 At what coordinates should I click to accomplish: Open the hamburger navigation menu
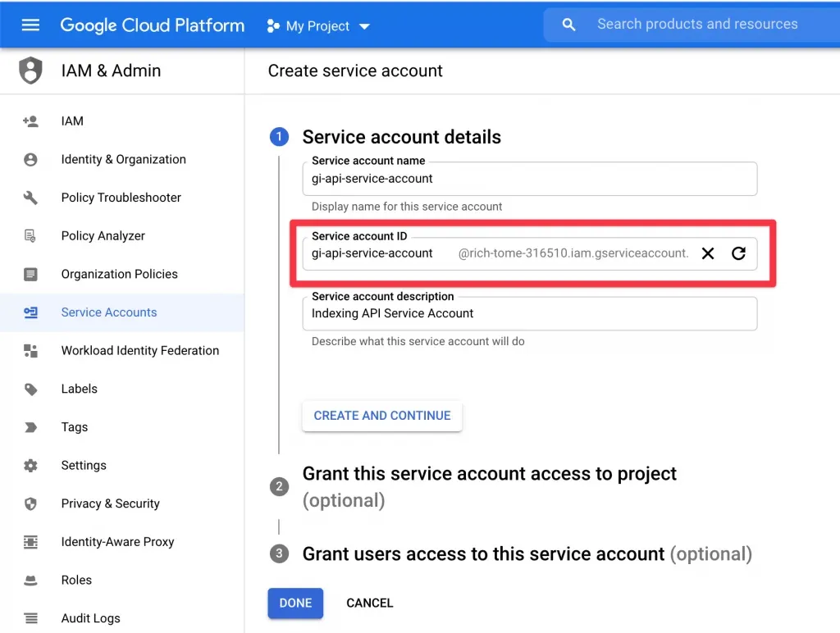click(x=30, y=25)
